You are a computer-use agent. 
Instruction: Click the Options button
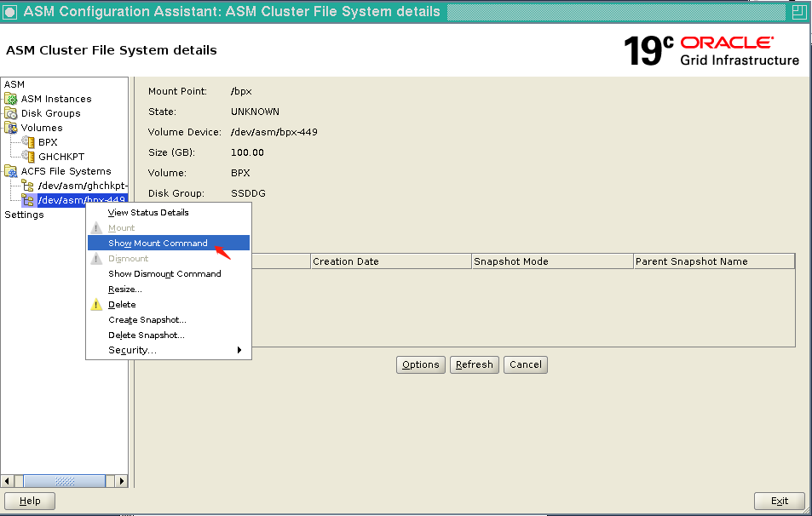pyautogui.click(x=420, y=364)
